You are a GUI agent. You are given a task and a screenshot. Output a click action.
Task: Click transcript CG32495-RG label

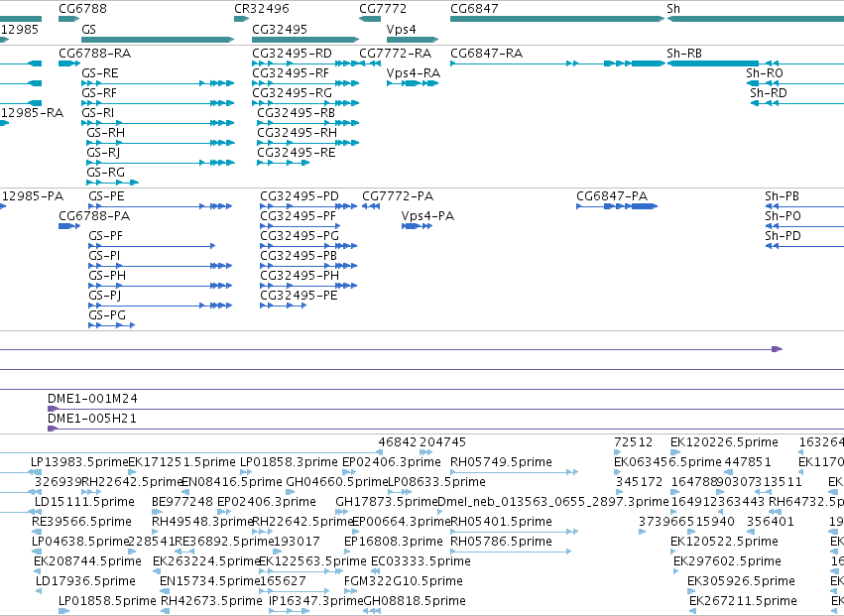coord(292,93)
